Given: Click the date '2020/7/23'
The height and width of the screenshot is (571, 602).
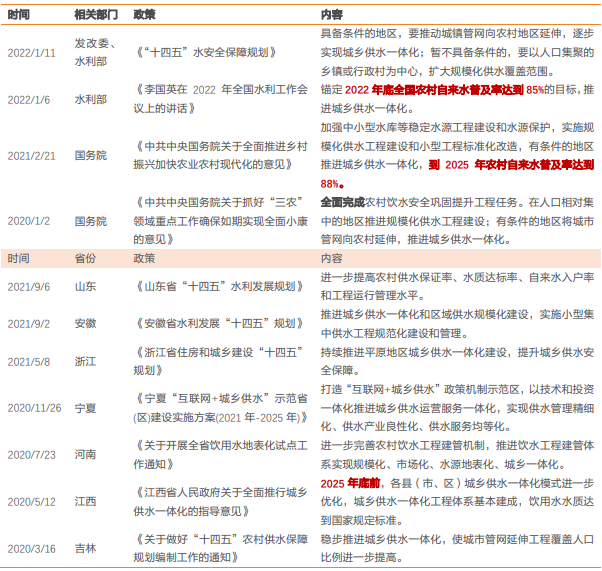Looking at the screenshot, I should click(x=31, y=455).
